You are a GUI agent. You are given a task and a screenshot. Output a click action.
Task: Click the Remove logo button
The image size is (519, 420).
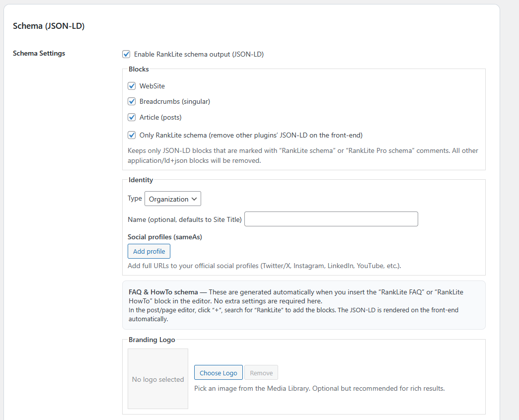pyautogui.click(x=261, y=373)
